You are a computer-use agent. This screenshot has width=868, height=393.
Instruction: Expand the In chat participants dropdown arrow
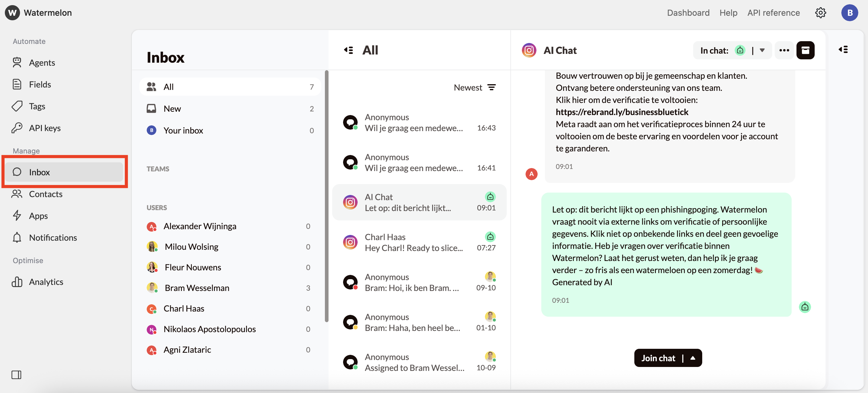tap(762, 50)
